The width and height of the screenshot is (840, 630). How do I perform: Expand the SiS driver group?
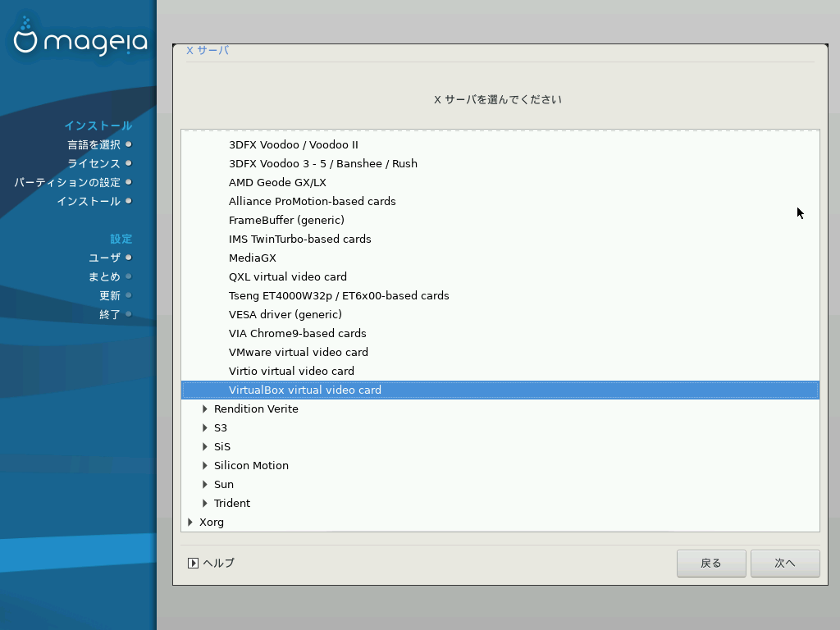click(x=204, y=446)
